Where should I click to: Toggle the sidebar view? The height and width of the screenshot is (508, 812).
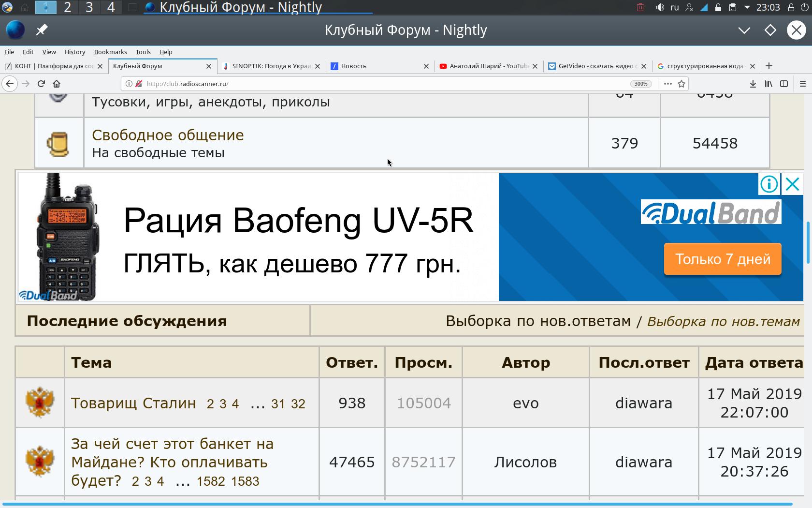[784, 84]
